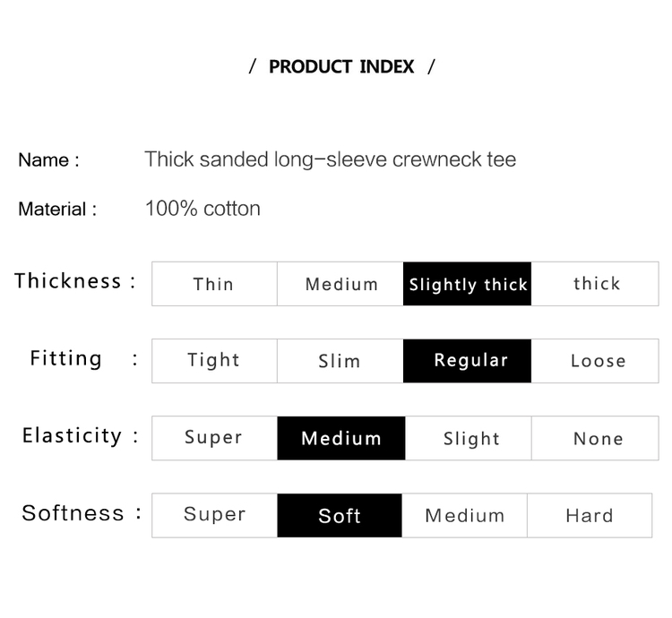The height and width of the screenshot is (618, 672).
Task: Click the PRODUCT INDEX heading
Action: pos(341,67)
